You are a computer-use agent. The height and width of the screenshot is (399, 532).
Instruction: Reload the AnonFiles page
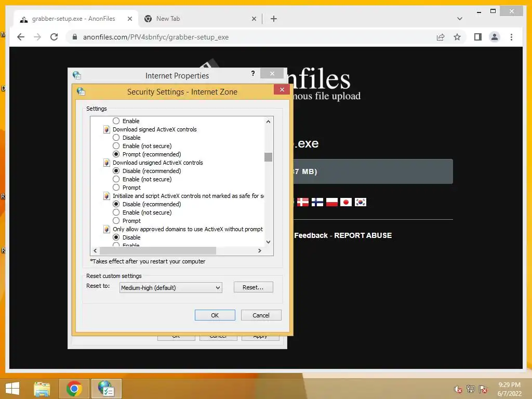tap(54, 37)
